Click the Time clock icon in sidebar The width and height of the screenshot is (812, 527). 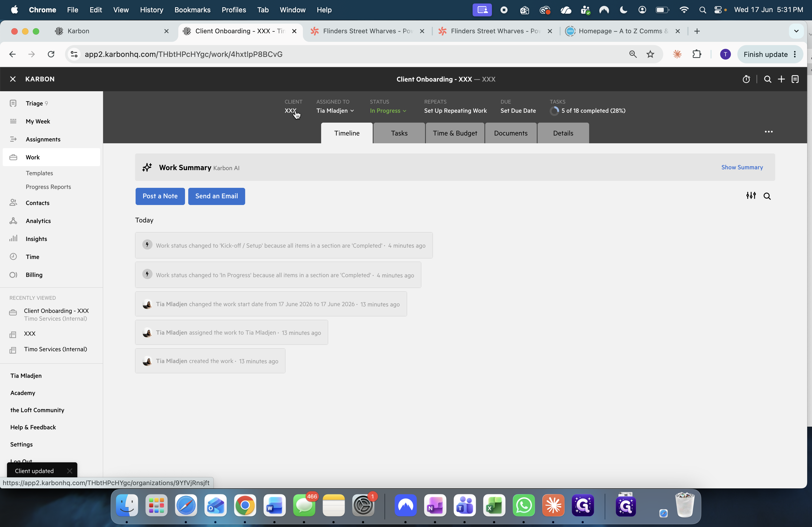(x=13, y=256)
